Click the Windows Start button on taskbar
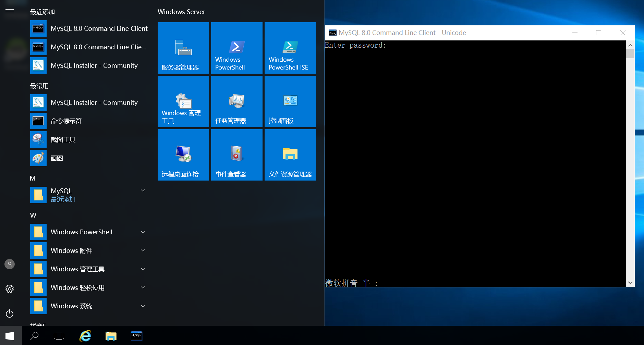This screenshot has height=345, width=644. coord(10,336)
